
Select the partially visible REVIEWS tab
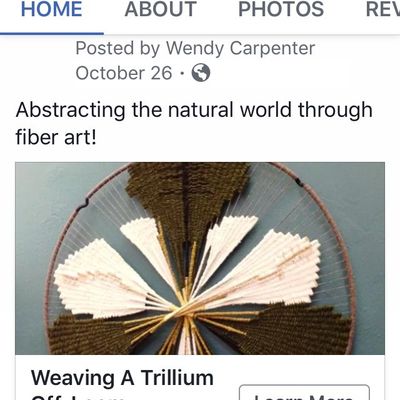pos(383,9)
